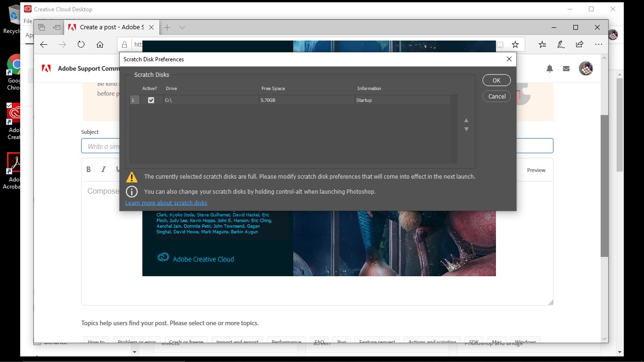Confirm scratch disk settings with OK

(x=496, y=80)
